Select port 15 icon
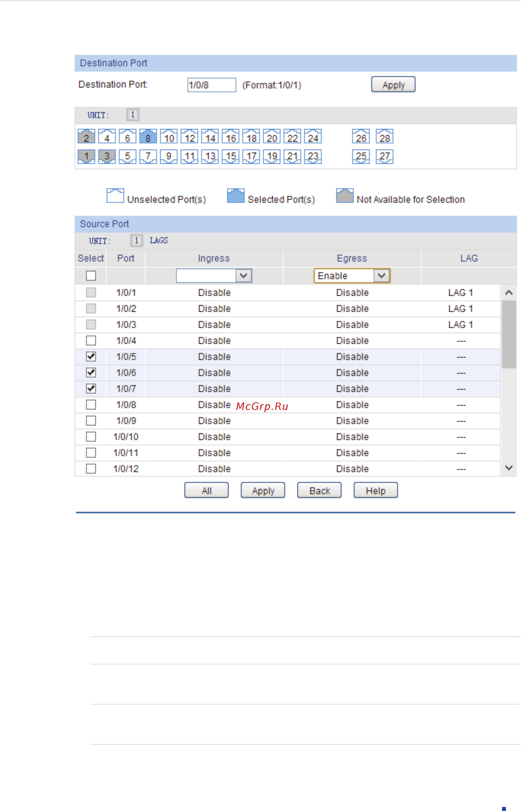Viewport: 521px width, 812px height. tap(231, 157)
